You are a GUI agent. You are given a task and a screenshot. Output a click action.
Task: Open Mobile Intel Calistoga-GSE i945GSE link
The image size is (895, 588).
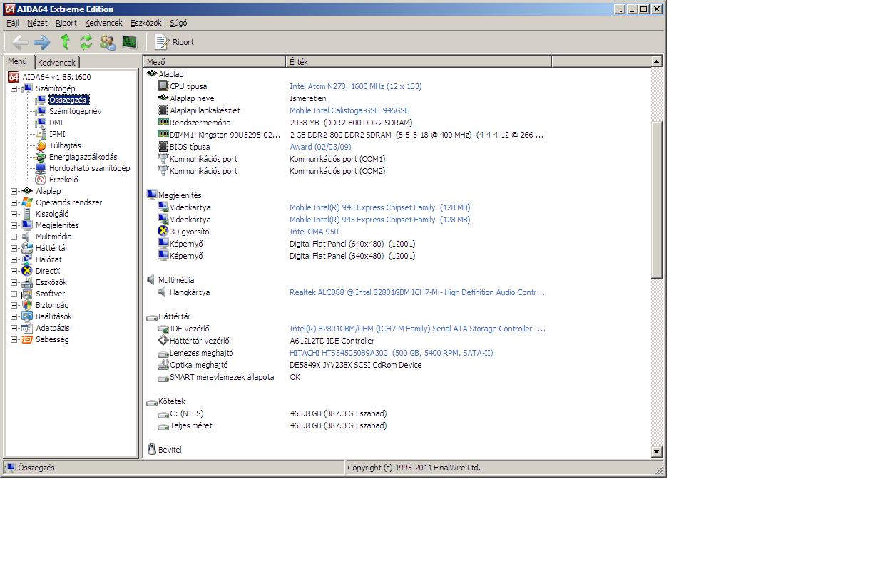click(x=349, y=110)
